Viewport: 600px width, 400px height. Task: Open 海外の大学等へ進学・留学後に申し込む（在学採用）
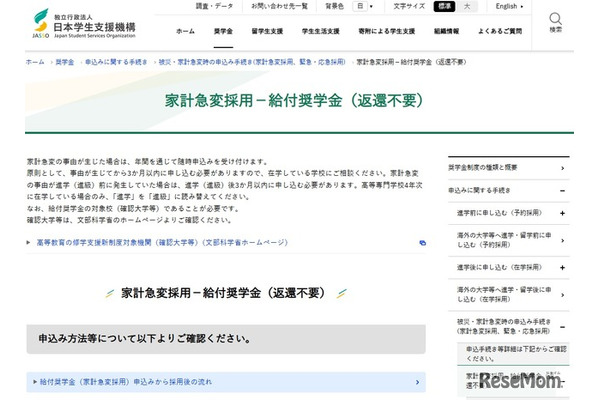point(504,294)
